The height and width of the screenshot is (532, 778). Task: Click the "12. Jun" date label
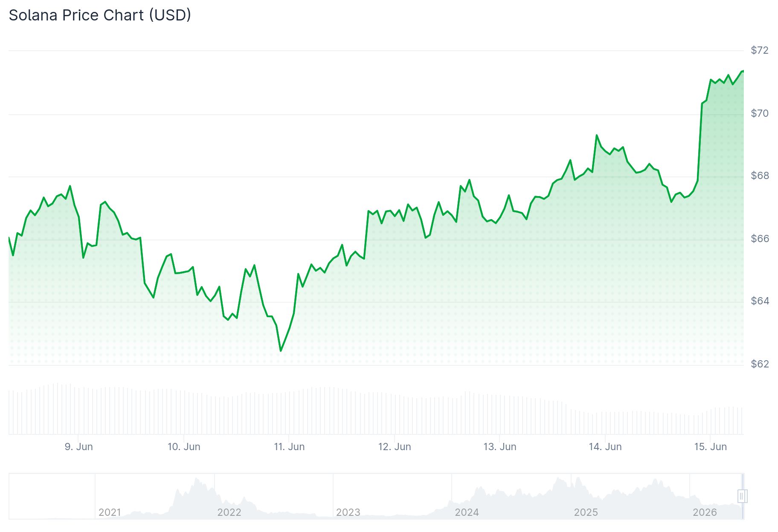(x=395, y=447)
